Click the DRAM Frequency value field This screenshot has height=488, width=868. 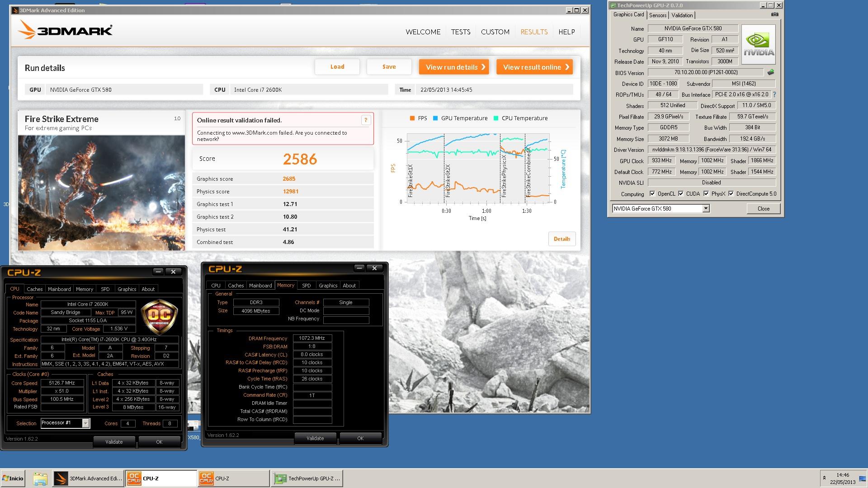312,338
